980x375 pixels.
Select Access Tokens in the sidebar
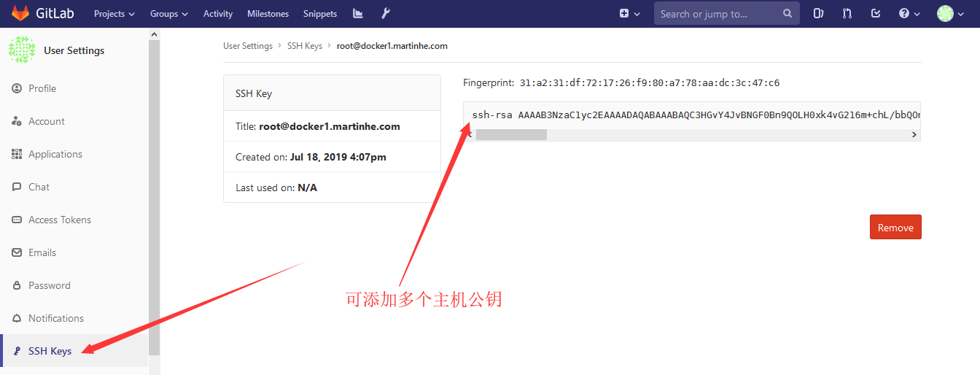pyautogui.click(x=60, y=220)
